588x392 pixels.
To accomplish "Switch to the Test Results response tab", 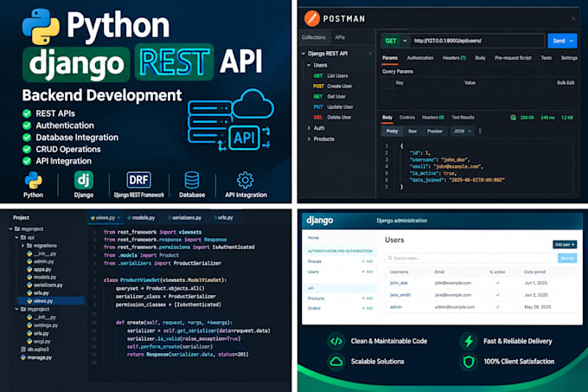I will point(463,118).
